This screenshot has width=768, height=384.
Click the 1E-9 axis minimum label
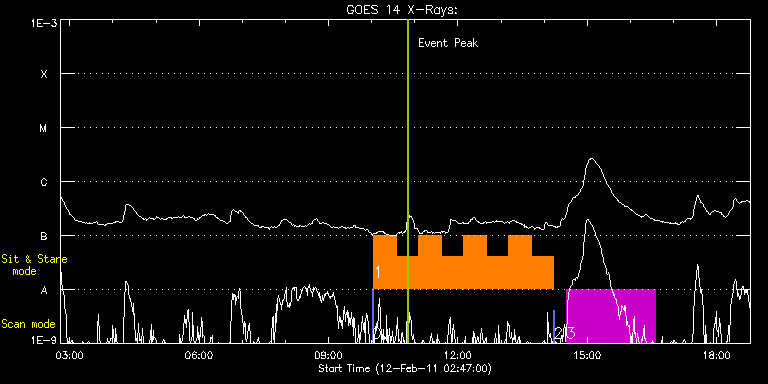(x=44, y=339)
